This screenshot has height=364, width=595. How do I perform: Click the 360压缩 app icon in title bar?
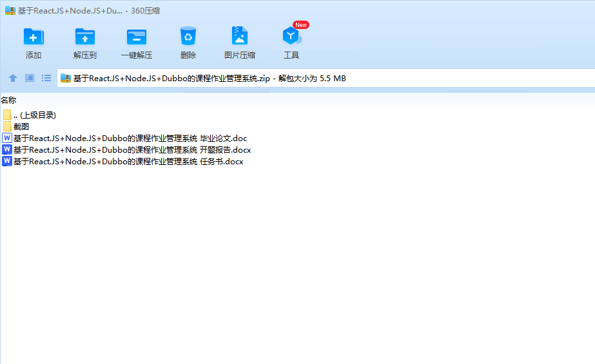[x=10, y=10]
